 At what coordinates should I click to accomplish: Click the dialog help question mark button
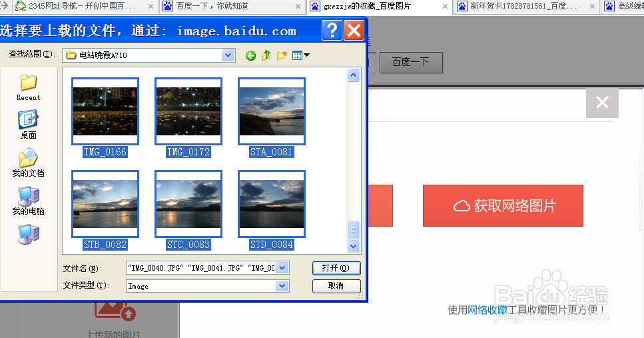point(332,31)
